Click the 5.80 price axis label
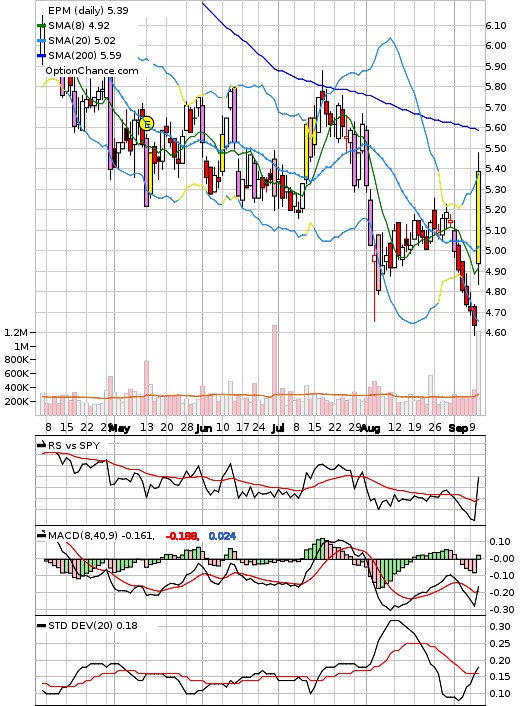 coord(496,86)
